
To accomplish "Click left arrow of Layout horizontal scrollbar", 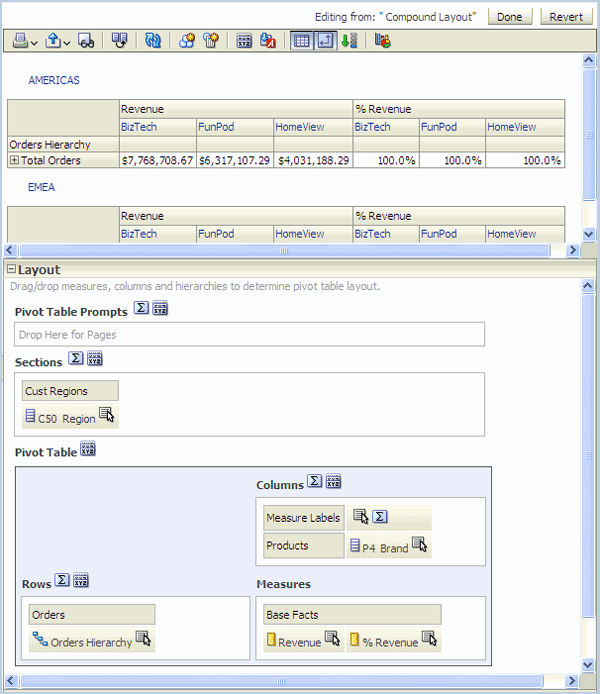I will [x=11, y=681].
